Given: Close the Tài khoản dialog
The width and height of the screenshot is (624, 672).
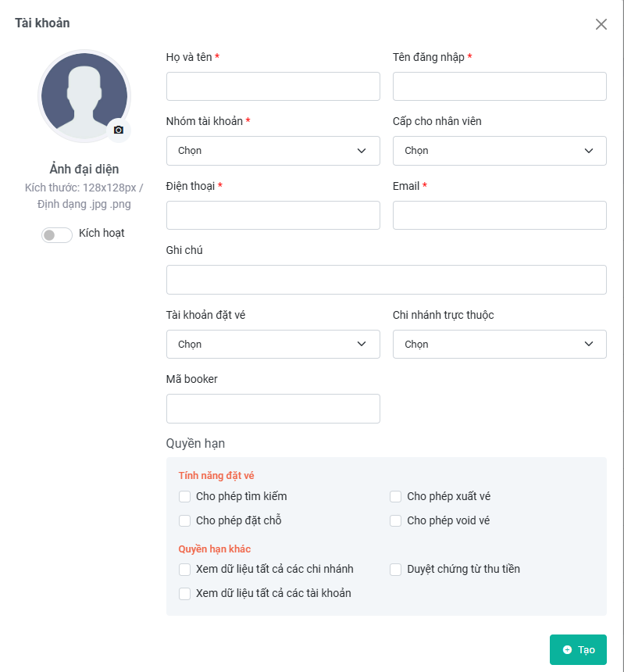Looking at the screenshot, I should (601, 24).
